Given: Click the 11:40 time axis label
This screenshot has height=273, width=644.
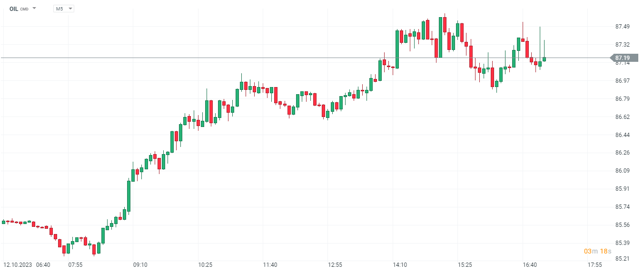Looking at the screenshot, I should point(270,265).
